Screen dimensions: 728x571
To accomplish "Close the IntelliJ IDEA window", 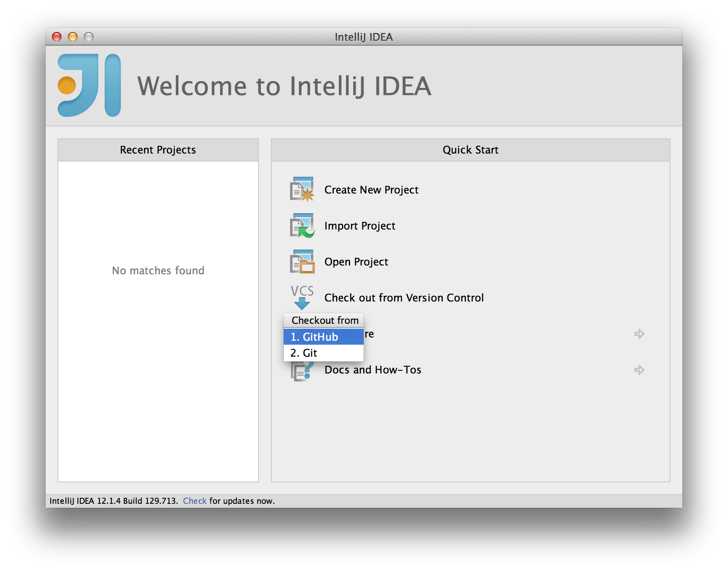I will pyautogui.click(x=57, y=37).
